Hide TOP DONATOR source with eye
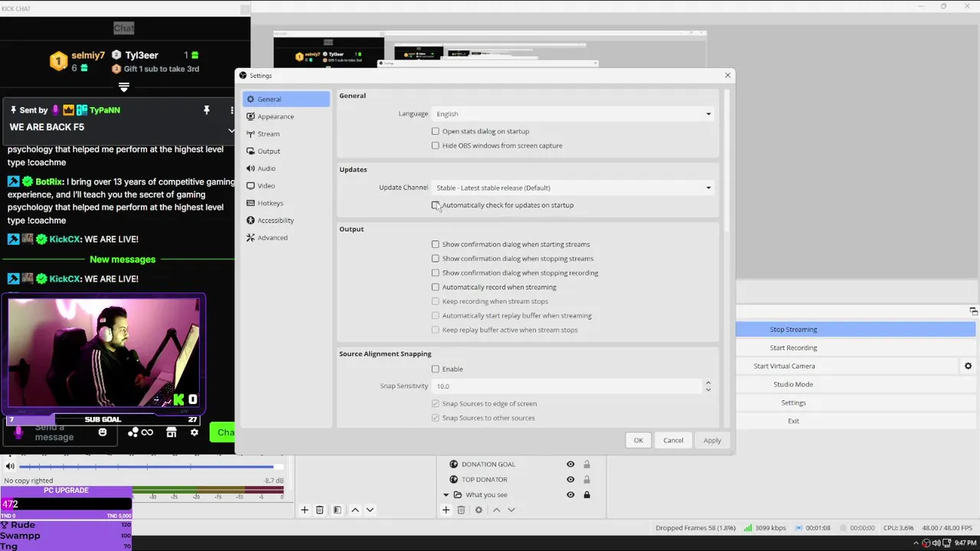Image resolution: width=980 pixels, height=551 pixels. point(570,479)
